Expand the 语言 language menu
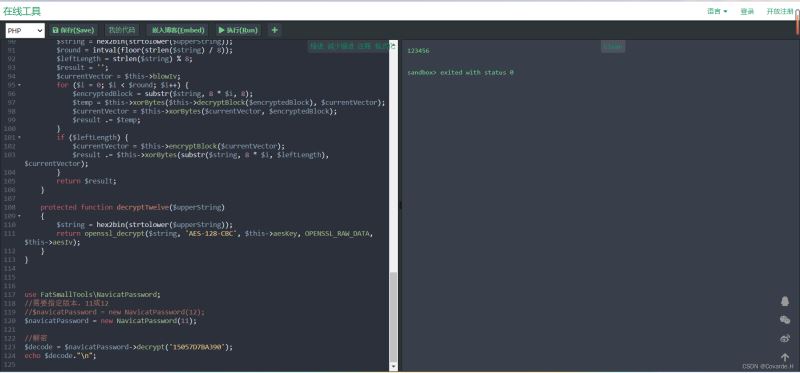This screenshot has height=373, width=800. click(717, 11)
